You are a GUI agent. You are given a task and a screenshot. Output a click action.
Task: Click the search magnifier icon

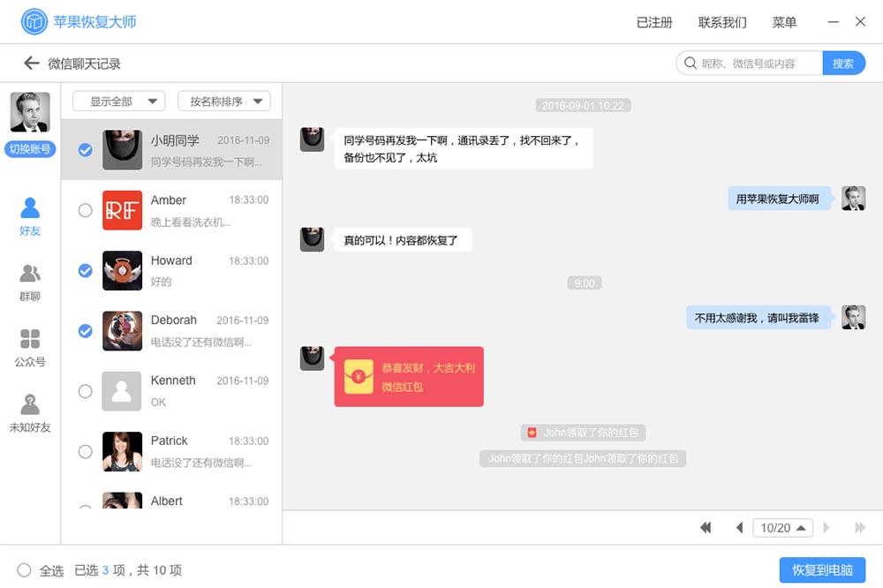(x=691, y=63)
